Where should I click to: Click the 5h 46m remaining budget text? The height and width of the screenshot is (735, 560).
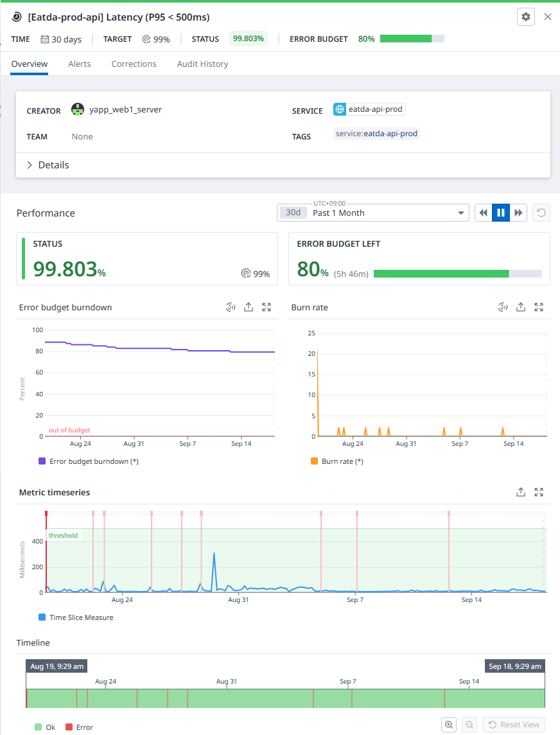tap(351, 274)
